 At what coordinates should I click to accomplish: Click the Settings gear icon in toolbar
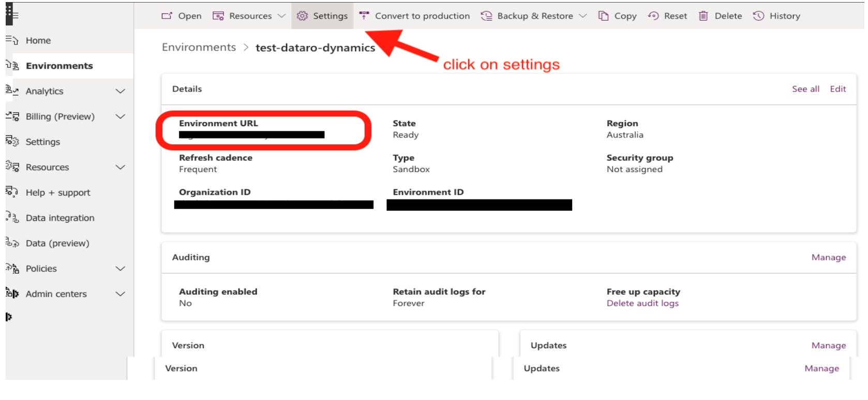[302, 16]
